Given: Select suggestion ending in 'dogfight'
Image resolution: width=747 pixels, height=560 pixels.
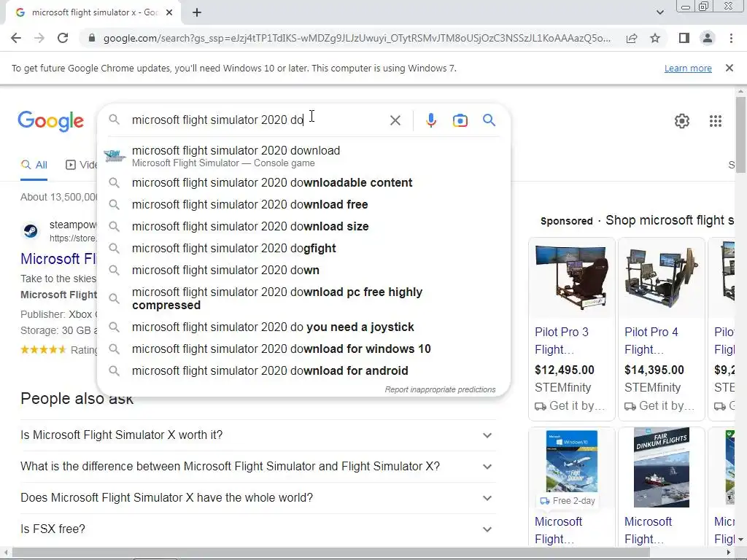Looking at the screenshot, I should pos(303,248).
